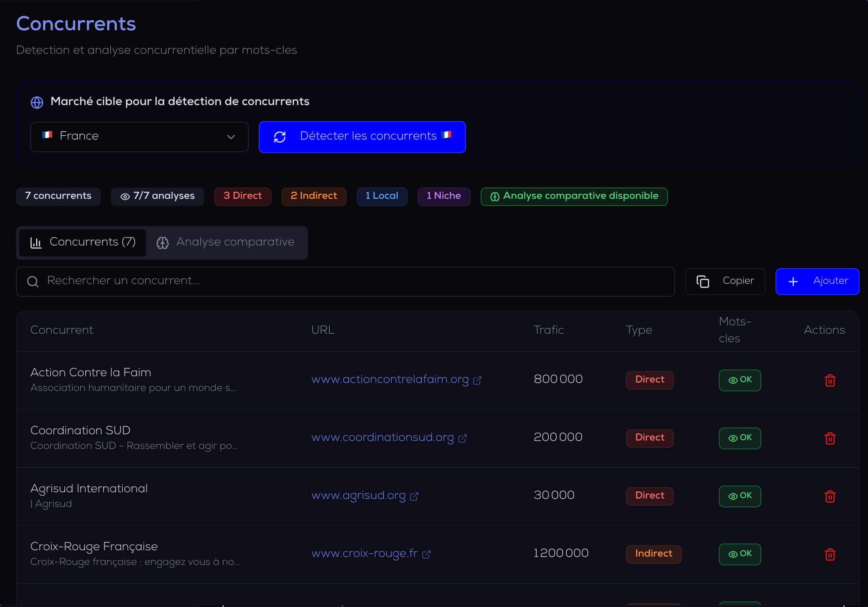View keywords OK for Coordination SUD
868x607 pixels.
point(740,438)
